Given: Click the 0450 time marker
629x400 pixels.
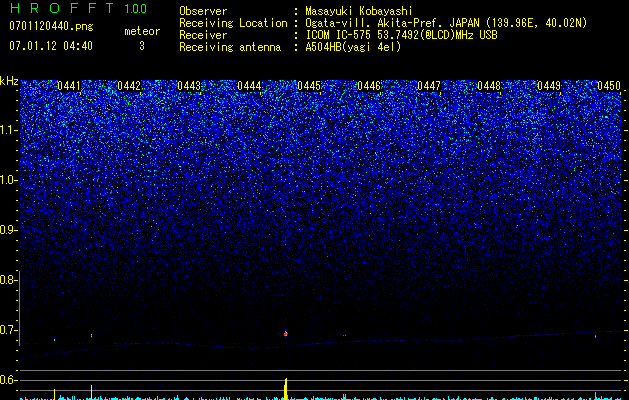Looking at the screenshot, I should coord(609,86).
